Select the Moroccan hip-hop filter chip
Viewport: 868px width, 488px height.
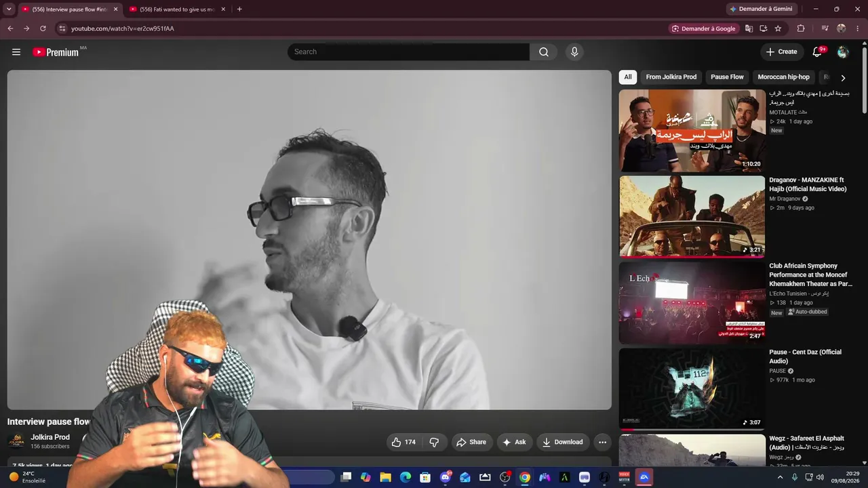coord(784,77)
